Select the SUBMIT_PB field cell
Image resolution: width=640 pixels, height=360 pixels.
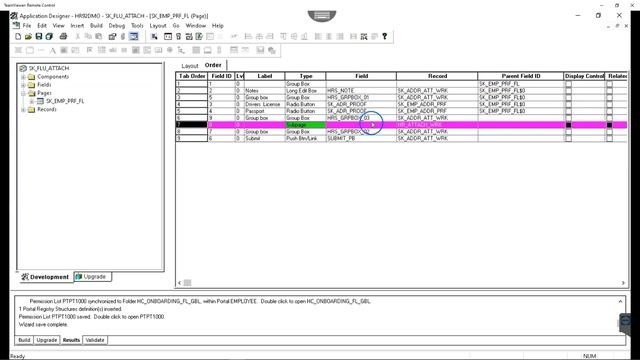click(x=361, y=138)
